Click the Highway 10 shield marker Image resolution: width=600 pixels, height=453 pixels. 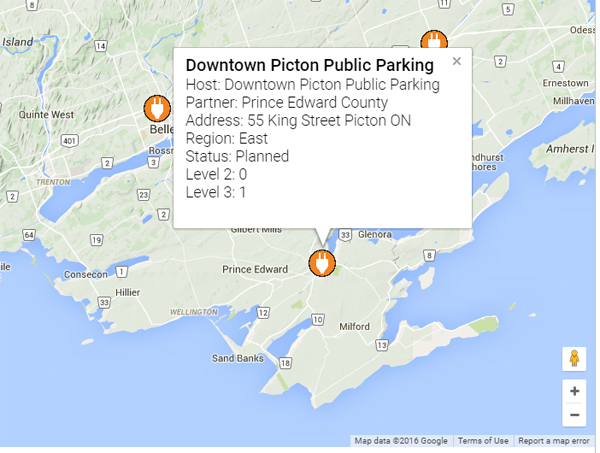tap(318, 319)
